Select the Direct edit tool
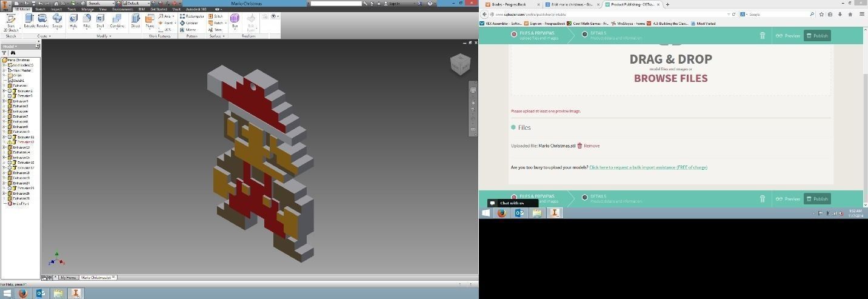The width and height of the screenshot is (868, 299). (x=135, y=22)
